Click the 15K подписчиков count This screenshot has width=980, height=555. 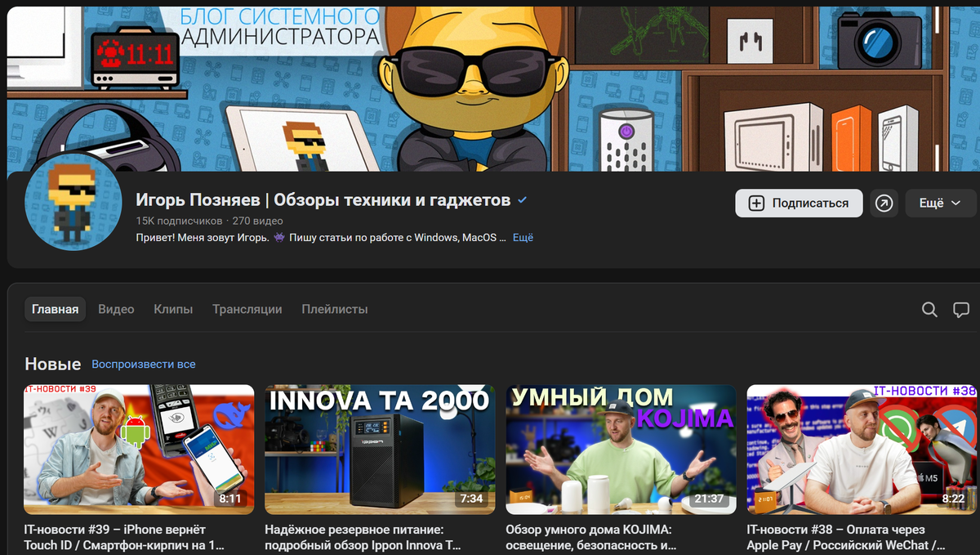[x=179, y=221]
